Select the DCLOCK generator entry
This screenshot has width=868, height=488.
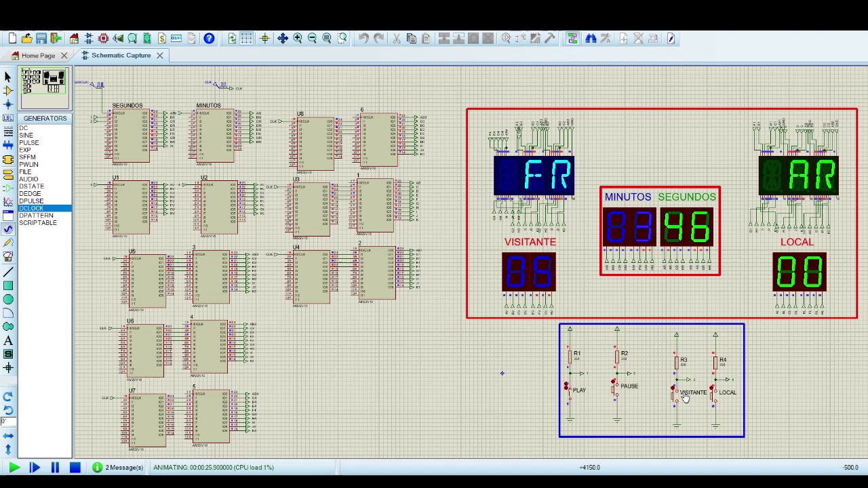coord(45,208)
